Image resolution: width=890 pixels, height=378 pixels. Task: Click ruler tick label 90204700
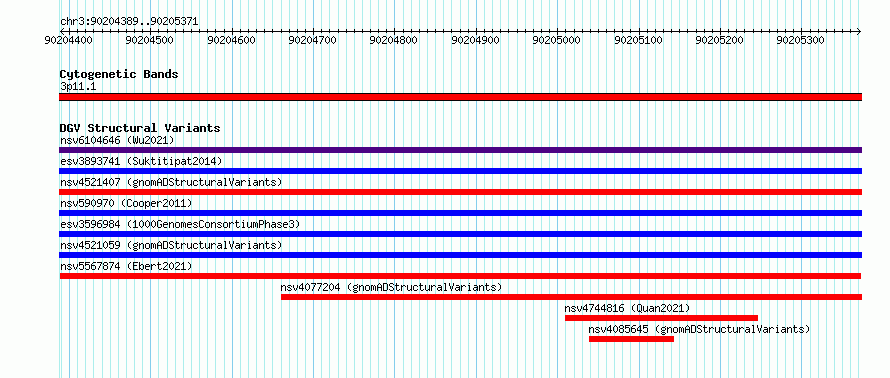point(313,40)
